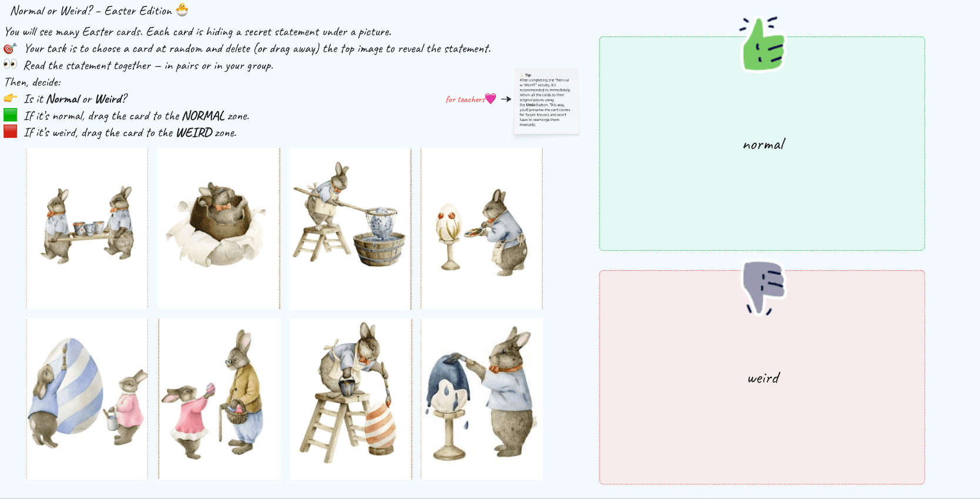
Task: Click the 'normal' zone label text
Action: [764, 144]
